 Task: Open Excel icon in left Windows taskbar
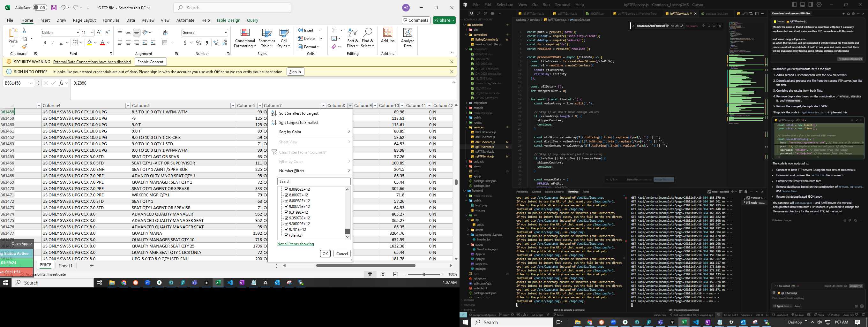[x=218, y=283]
